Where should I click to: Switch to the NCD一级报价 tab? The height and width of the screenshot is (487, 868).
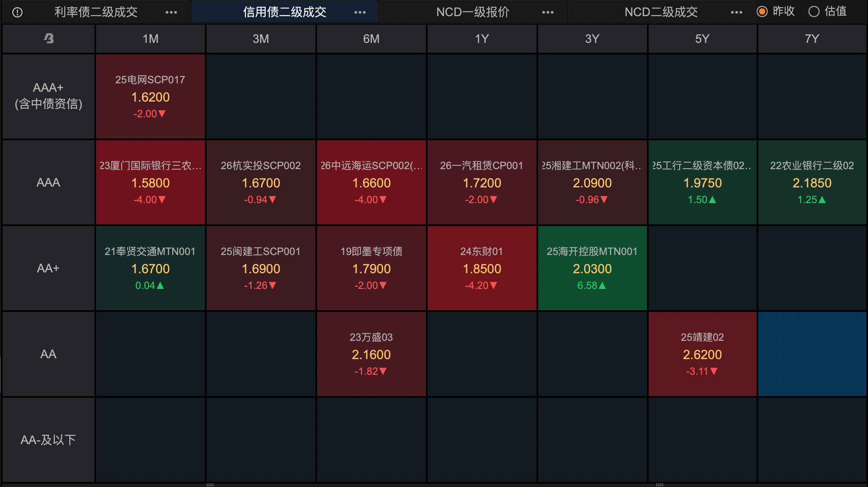coord(473,12)
